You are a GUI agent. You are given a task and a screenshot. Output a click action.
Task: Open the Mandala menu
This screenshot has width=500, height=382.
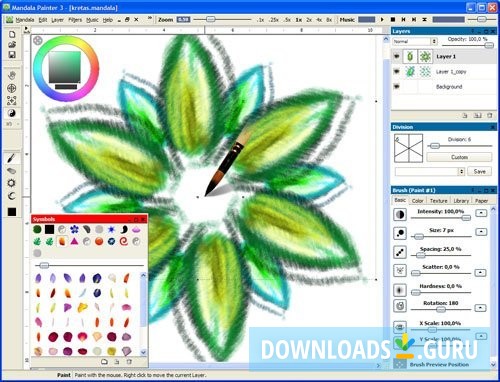coord(25,20)
